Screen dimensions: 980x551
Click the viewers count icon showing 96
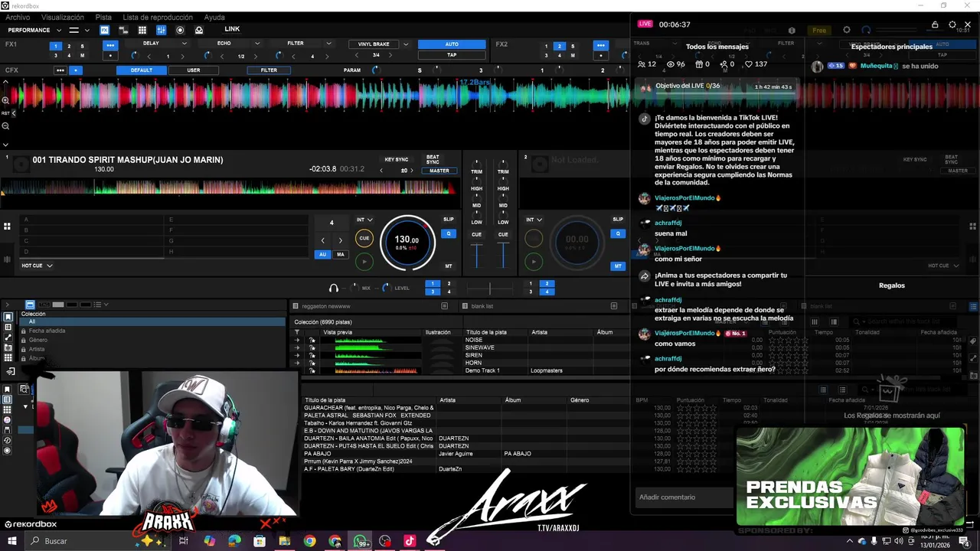click(671, 64)
